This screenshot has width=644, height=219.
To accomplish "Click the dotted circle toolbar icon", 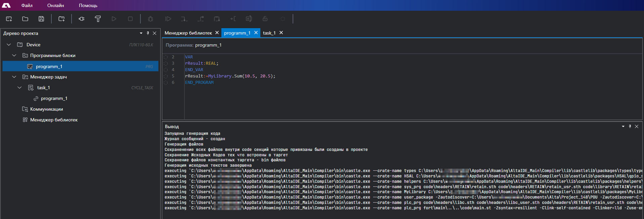I will [283, 19].
